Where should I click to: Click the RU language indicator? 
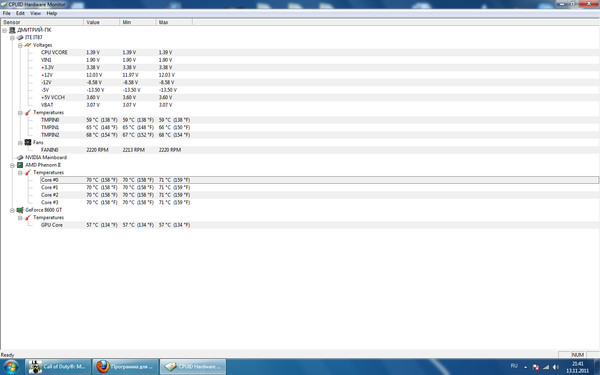514,366
